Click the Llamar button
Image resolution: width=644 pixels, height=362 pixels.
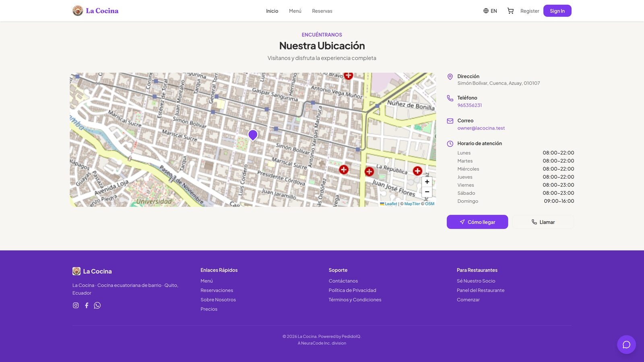(543, 222)
